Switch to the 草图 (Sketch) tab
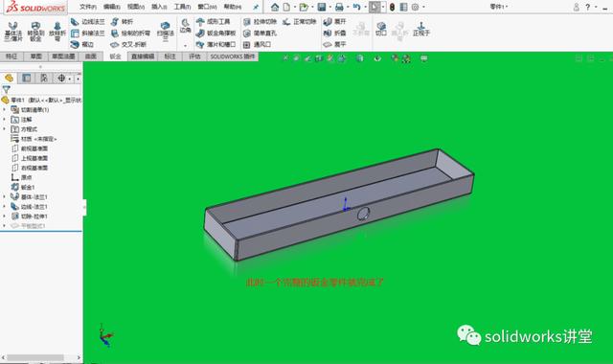The height and width of the screenshot is (364, 613). pyautogui.click(x=36, y=57)
